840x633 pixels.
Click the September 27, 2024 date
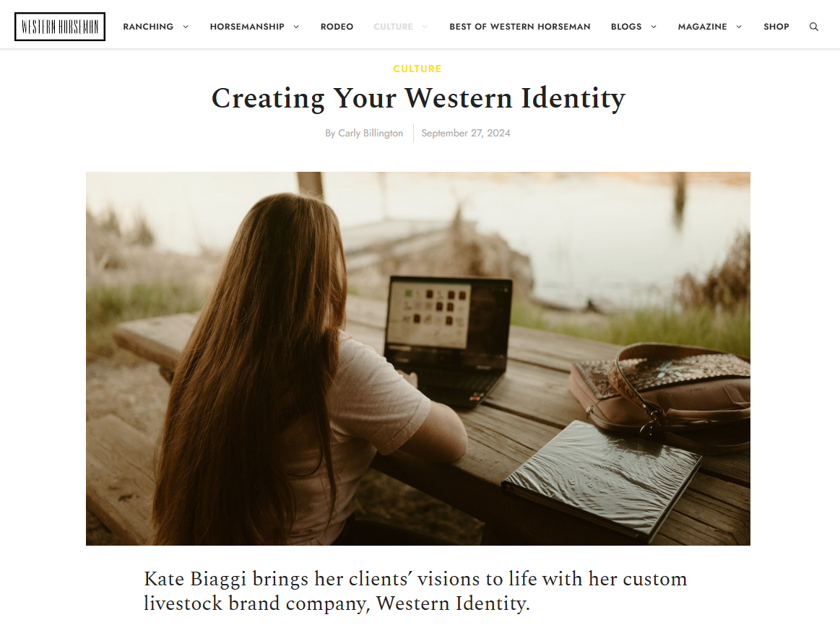point(466,133)
